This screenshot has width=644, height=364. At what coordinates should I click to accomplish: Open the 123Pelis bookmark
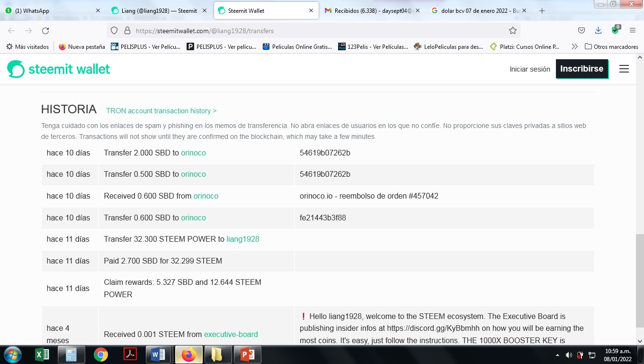click(x=373, y=46)
